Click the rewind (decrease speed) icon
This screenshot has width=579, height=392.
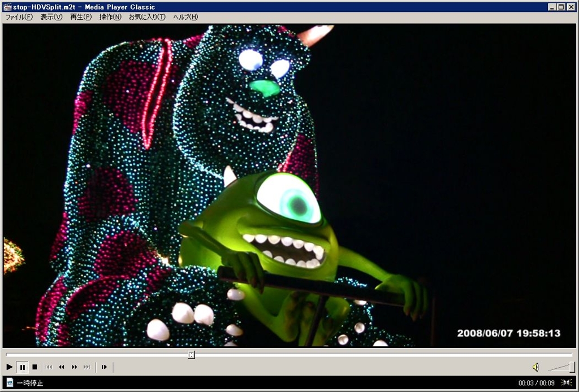[62, 367]
